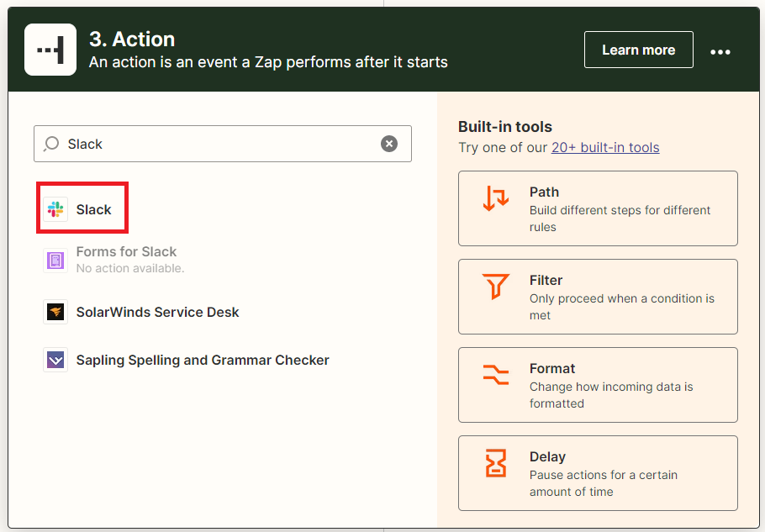Image resolution: width=765 pixels, height=532 pixels.
Task: Add a Path built-in tool
Action: click(598, 208)
